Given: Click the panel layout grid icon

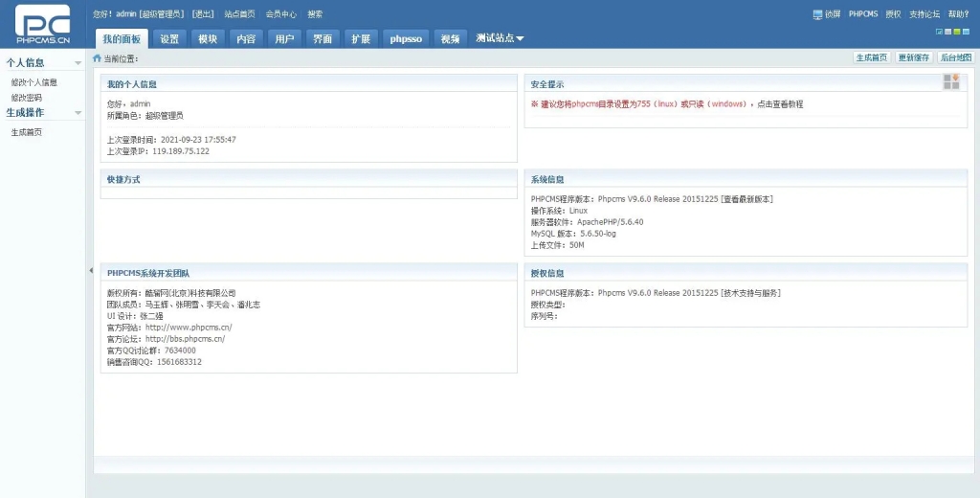Looking at the screenshot, I should (950, 82).
